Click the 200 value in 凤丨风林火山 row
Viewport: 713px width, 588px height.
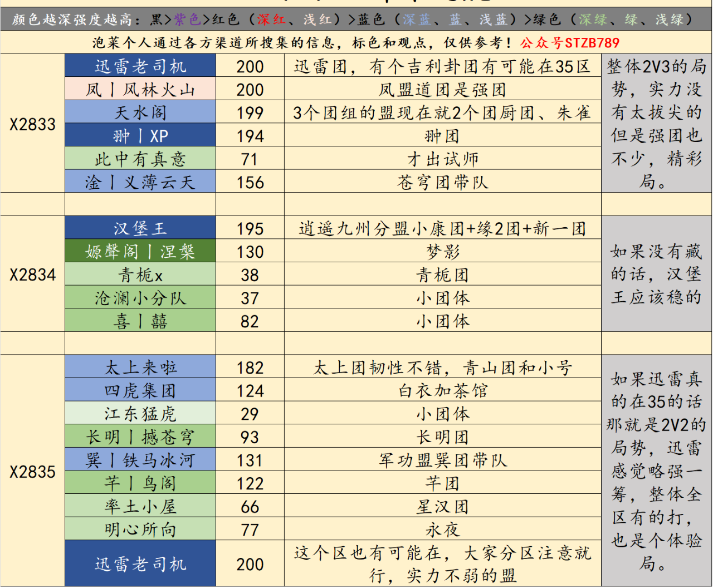click(x=250, y=89)
